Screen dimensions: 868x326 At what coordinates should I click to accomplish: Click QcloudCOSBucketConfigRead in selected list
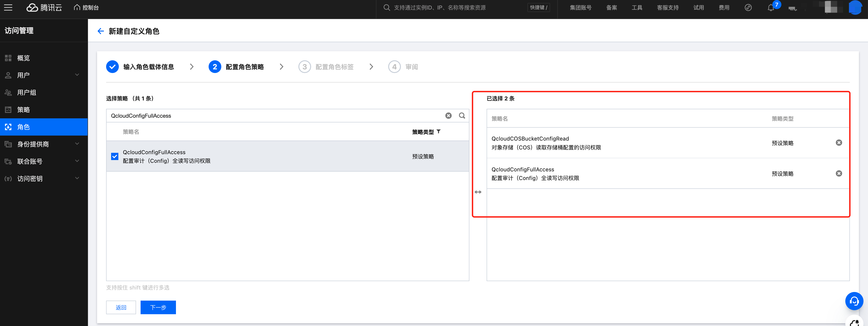point(530,139)
